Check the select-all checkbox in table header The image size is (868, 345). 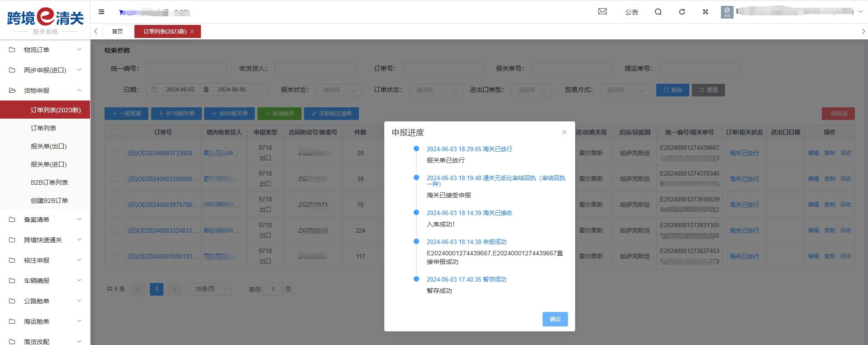pyautogui.click(x=115, y=132)
